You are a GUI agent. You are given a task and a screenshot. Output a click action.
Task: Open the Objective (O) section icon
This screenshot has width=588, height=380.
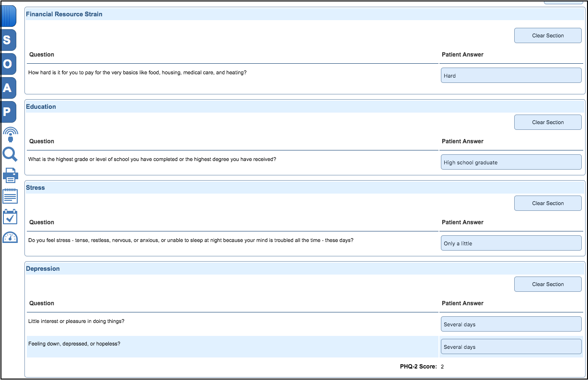(9, 64)
